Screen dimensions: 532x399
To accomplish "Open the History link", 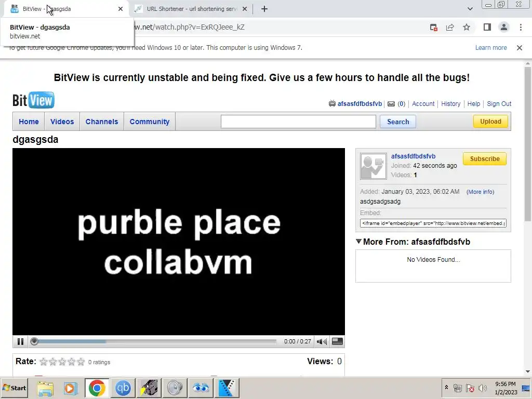I will point(450,104).
